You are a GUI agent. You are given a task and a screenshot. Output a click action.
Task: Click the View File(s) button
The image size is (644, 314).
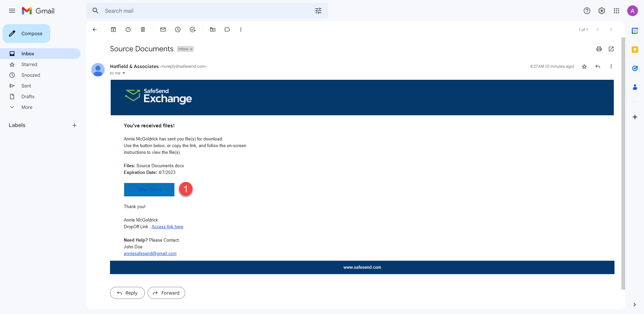149,189
